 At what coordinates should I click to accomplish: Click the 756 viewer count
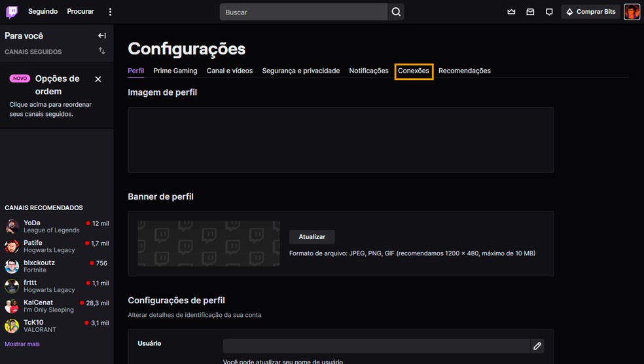(101, 263)
